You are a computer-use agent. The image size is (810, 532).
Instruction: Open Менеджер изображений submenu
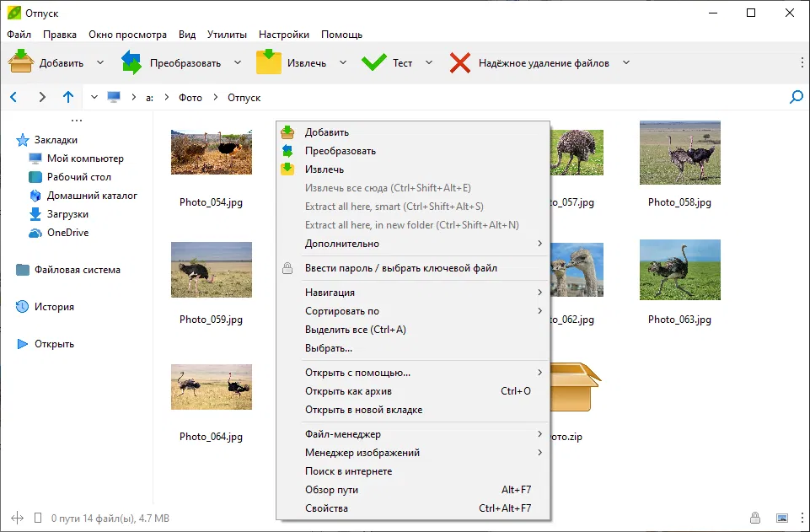pos(413,453)
